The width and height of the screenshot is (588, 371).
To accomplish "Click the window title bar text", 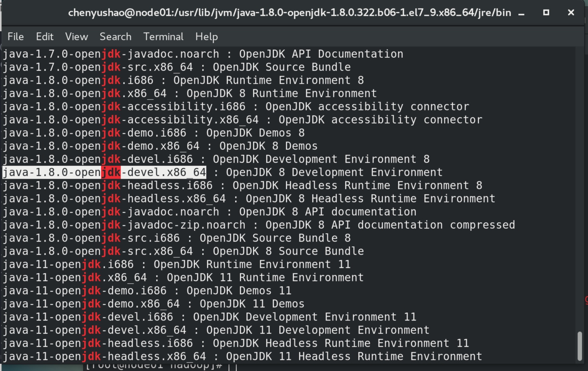I will (x=290, y=13).
